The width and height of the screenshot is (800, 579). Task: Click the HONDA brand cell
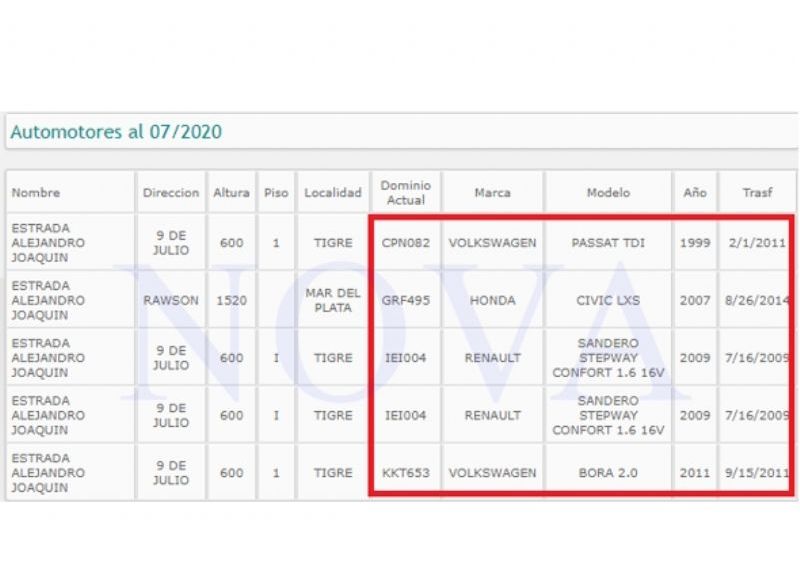tap(492, 300)
